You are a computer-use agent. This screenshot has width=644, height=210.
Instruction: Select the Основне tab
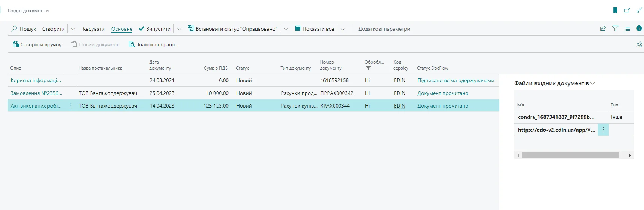click(122, 29)
